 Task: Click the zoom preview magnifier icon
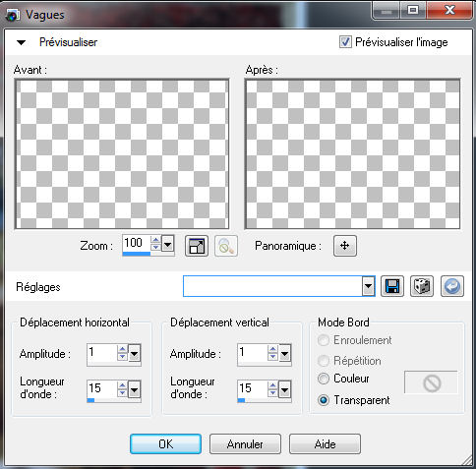(226, 246)
